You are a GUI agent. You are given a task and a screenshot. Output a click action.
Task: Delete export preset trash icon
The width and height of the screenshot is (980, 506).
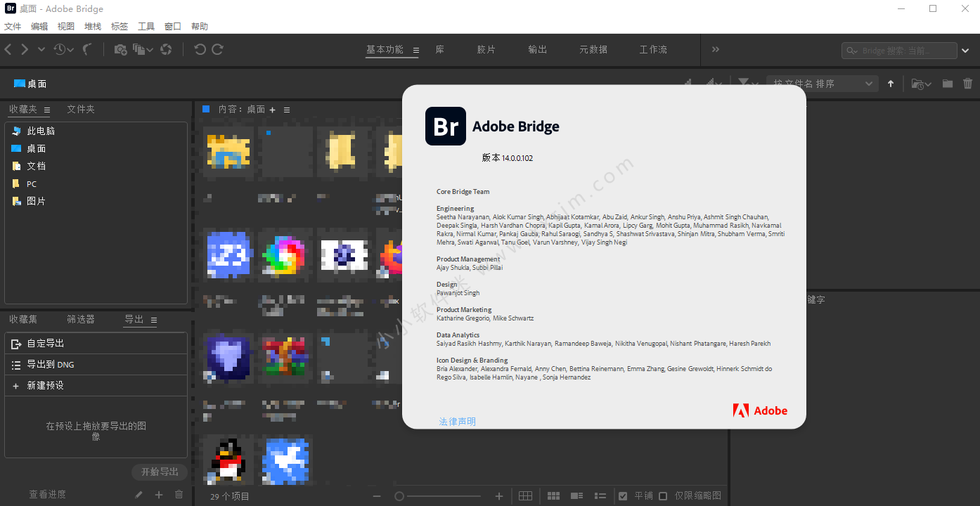(x=179, y=495)
